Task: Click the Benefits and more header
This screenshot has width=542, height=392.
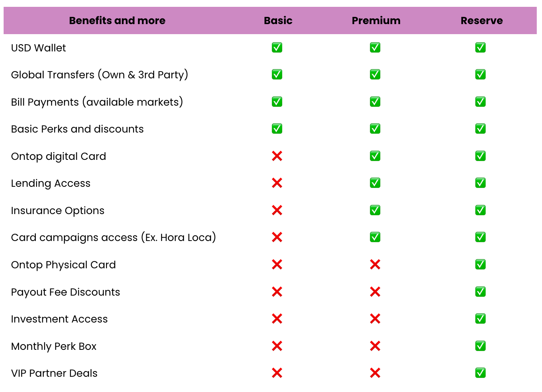Action: [117, 20]
